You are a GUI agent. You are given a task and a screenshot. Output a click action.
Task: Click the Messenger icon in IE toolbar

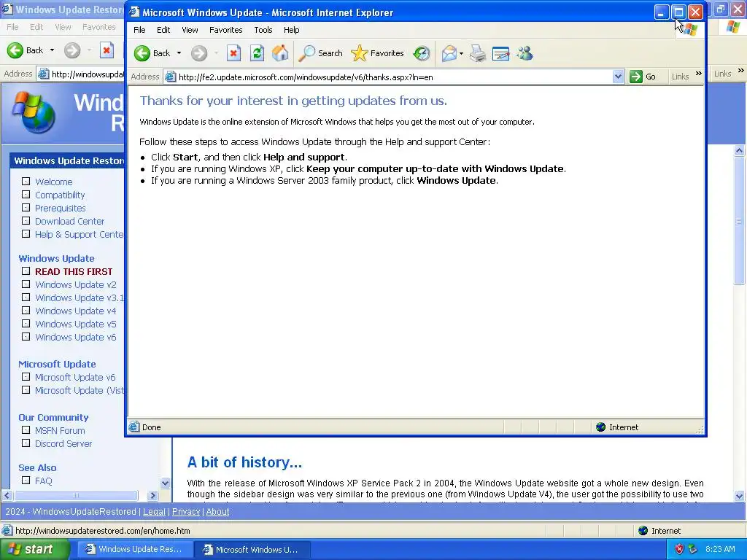point(525,53)
